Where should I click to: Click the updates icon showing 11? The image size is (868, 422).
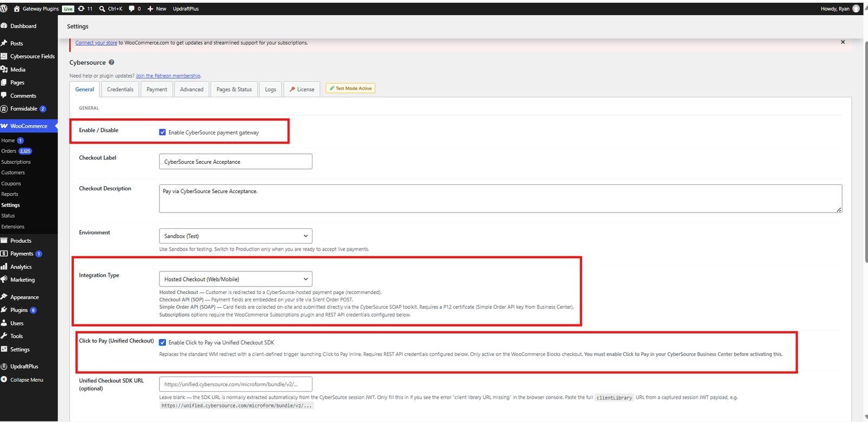(x=81, y=9)
